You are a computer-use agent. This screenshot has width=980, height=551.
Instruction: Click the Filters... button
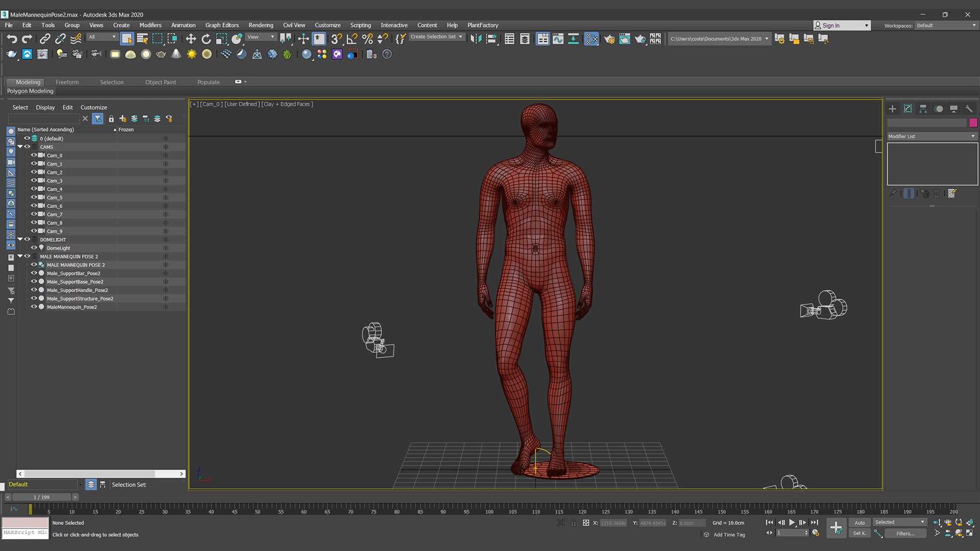(x=905, y=533)
